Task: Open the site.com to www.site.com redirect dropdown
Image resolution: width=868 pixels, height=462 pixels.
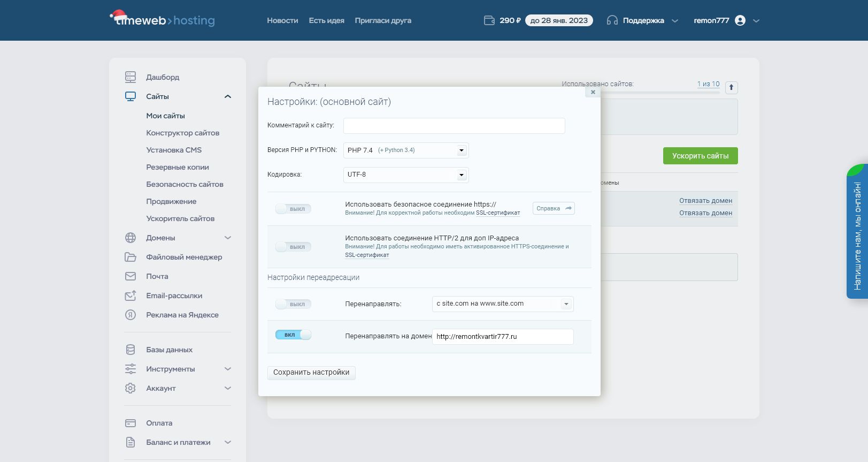Action: point(502,304)
